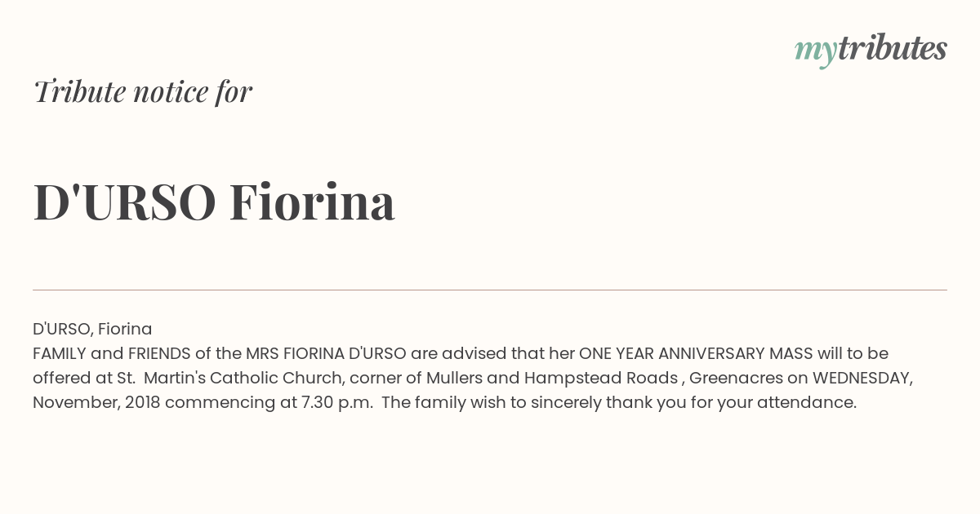Click the green "my" part of logo

[x=815, y=53]
